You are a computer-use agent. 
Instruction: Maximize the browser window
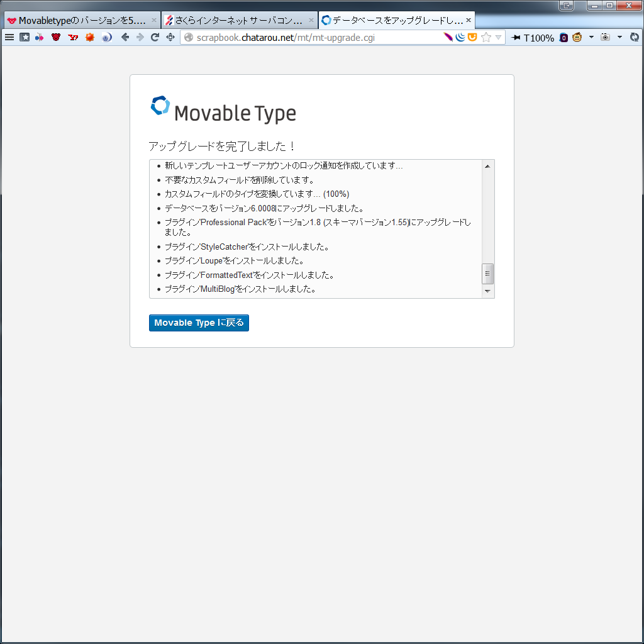click(x=609, y=5)
